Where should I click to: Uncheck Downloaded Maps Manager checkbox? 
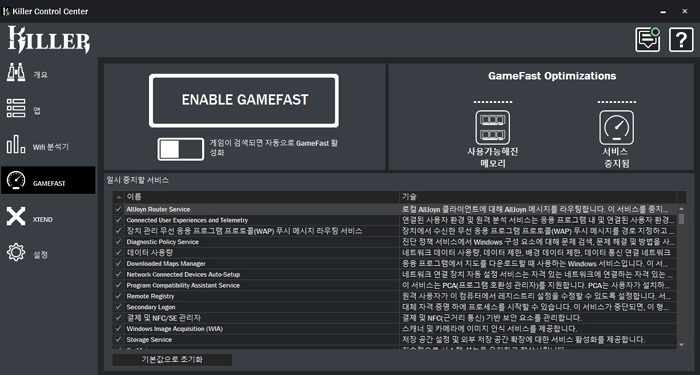[118, 263]
